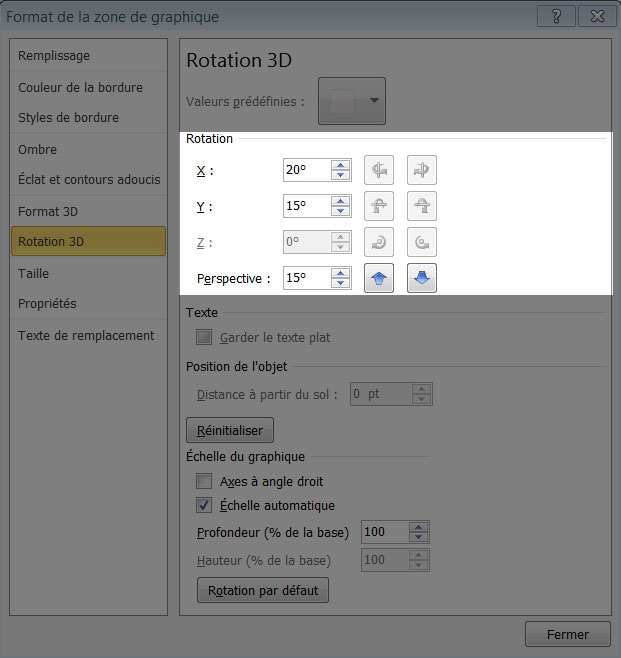Image resolution: width=621 pixels, height=658 pixels.
Task: Click the Rotation par défaut button
Action: 263,590
